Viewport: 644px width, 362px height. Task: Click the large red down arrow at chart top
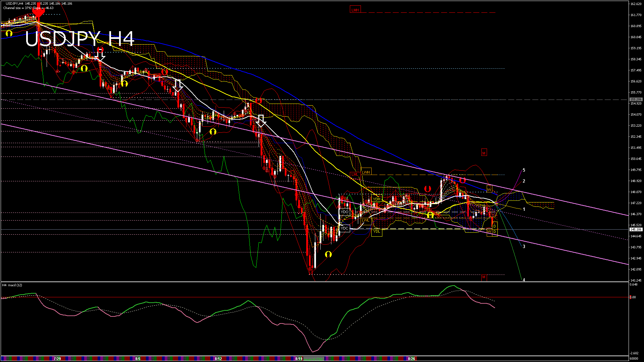38,12
